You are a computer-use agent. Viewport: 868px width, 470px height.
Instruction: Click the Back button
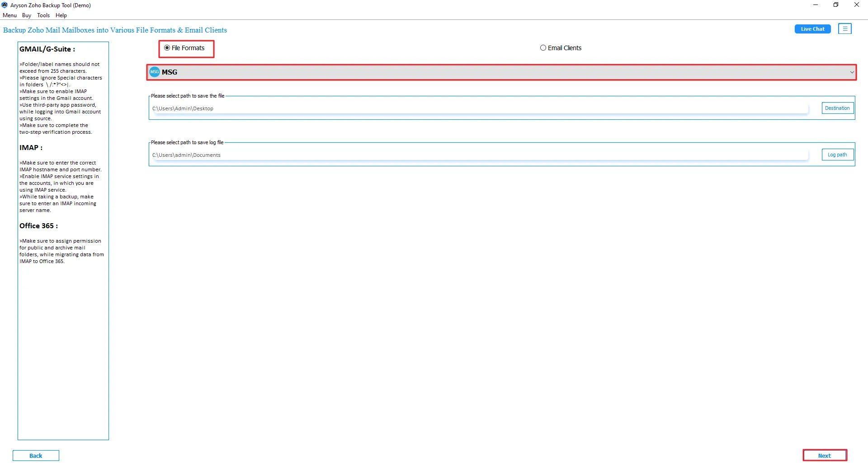[x=36, y=456]
